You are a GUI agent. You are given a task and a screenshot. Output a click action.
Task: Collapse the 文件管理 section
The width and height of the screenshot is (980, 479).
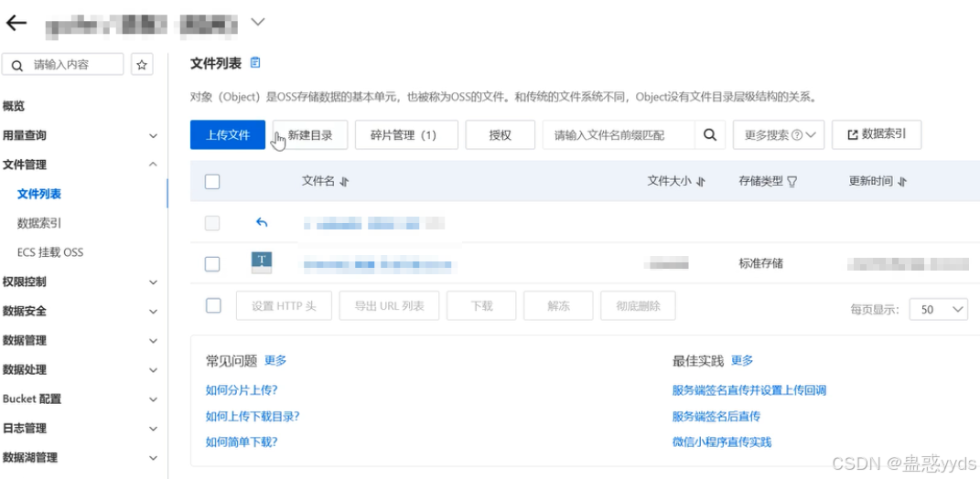(x=153, y=165)
